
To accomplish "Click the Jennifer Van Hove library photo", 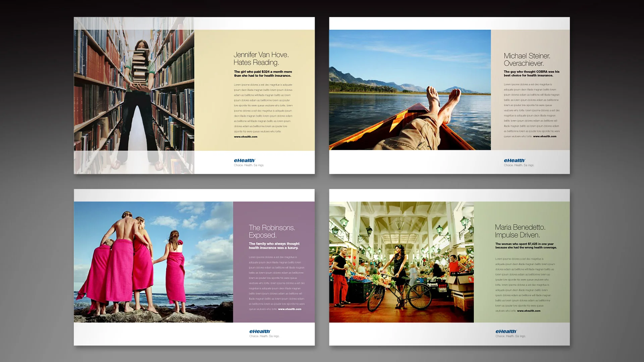I will pyautogui.click(x=134, y=96).
